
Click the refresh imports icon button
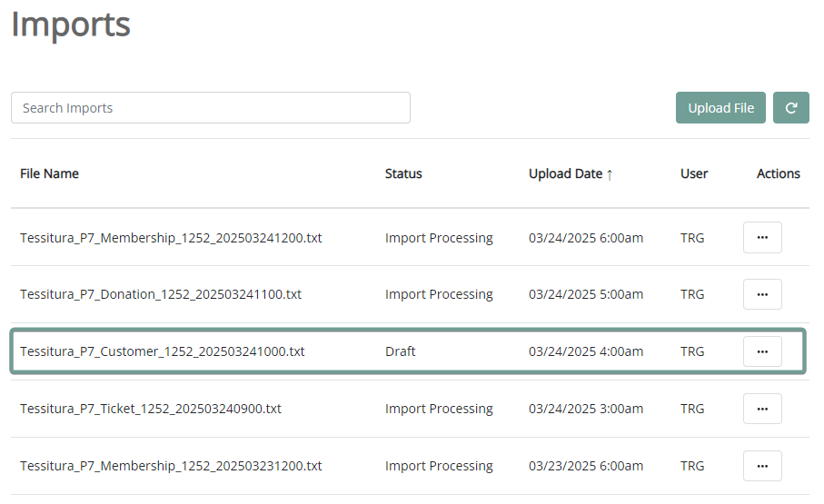click(791, 108)
